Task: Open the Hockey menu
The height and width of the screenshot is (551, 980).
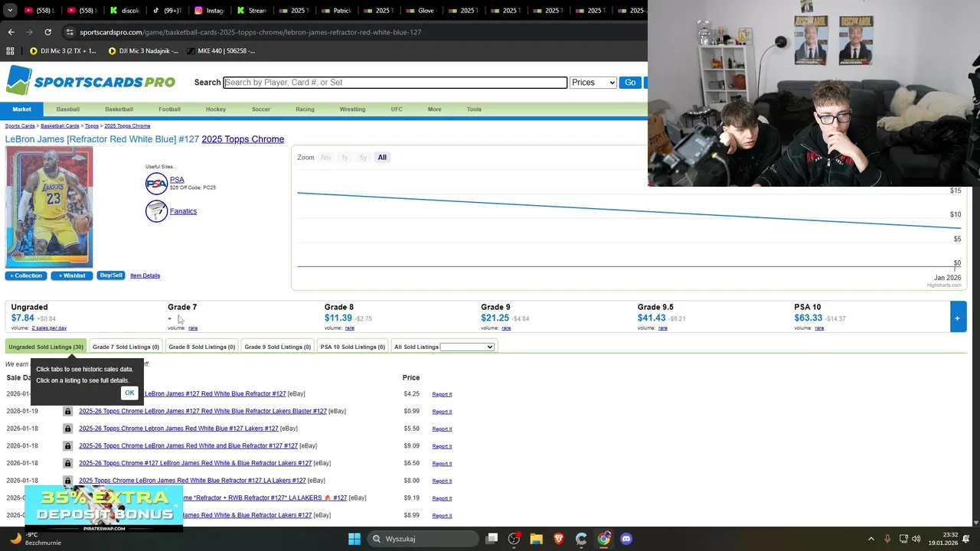Action: click(x=216, y=109)
